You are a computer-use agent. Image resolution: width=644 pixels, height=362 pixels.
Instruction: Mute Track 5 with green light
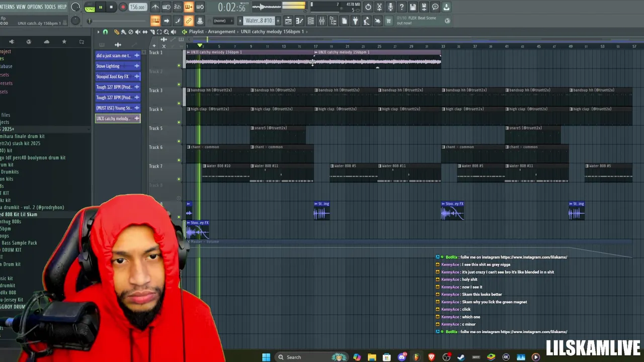(x=179, y=141)
